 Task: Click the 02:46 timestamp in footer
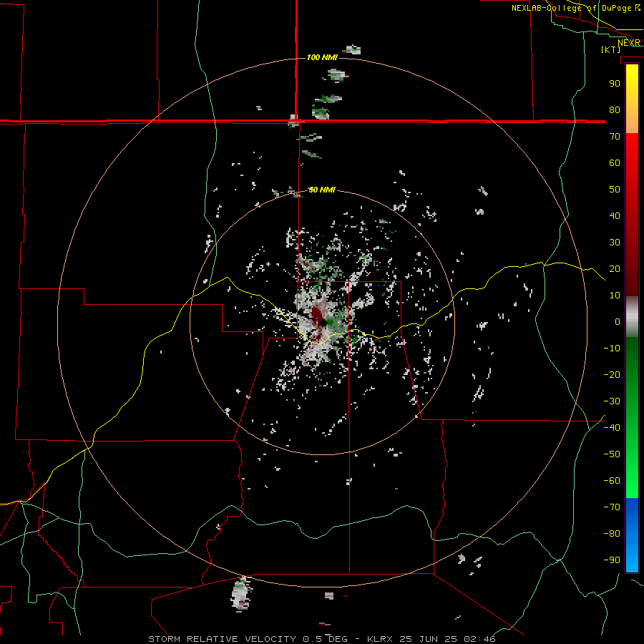[x=479, y=639]
